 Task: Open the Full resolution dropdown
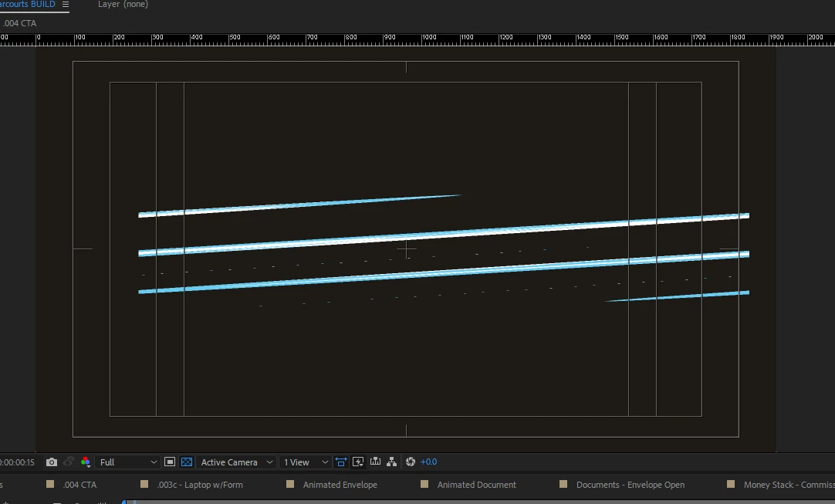(x=128, y=462)
